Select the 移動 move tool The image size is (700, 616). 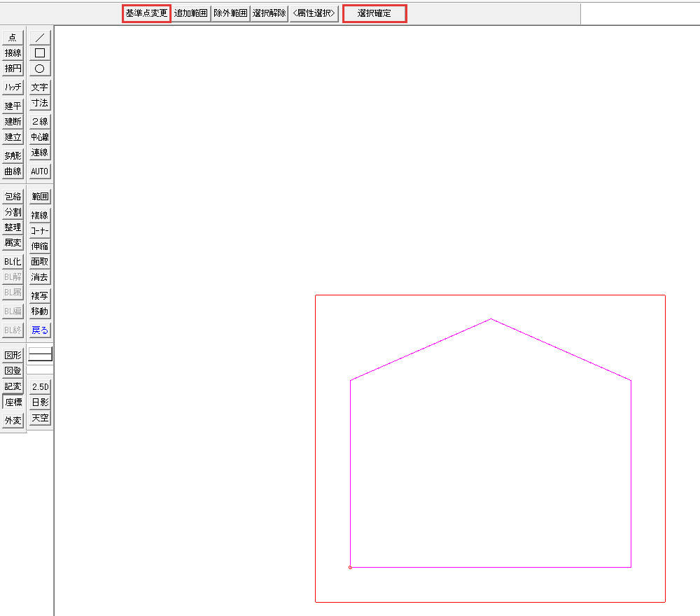[40, 311]
